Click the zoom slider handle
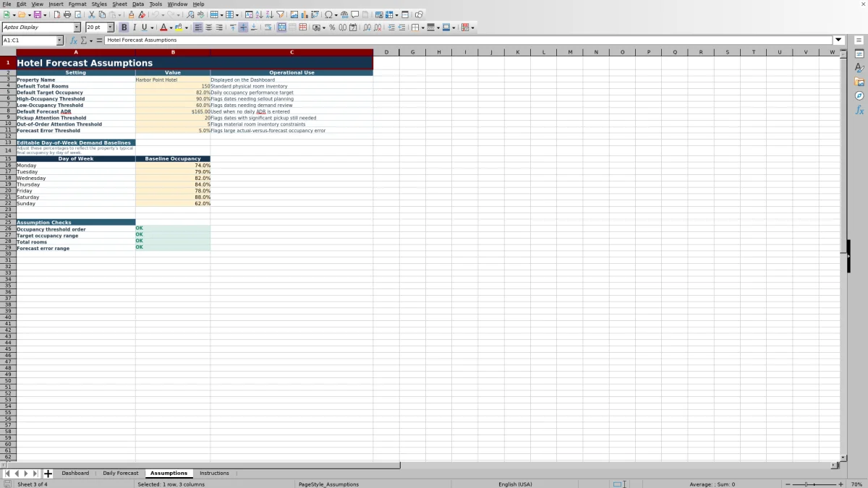The width and height of the screenshot is (868, 488). point(806,484)
